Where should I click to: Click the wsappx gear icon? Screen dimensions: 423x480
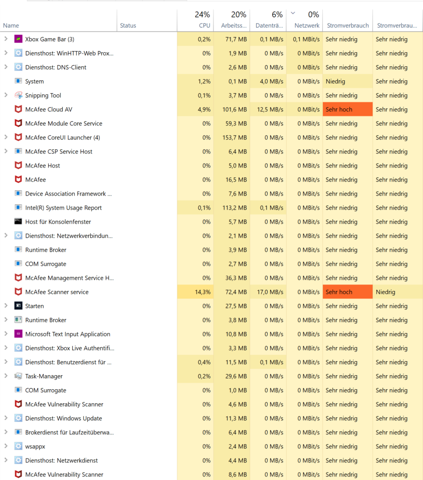pos(18,446)
